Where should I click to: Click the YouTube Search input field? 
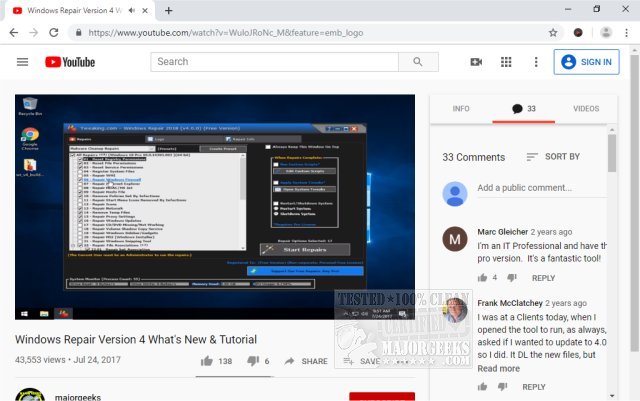(274, 62)
